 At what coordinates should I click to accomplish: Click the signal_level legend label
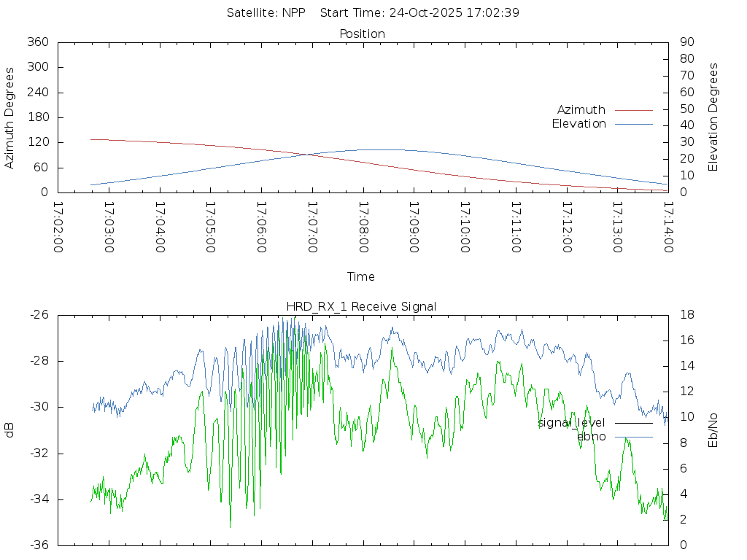coord(571,423)
